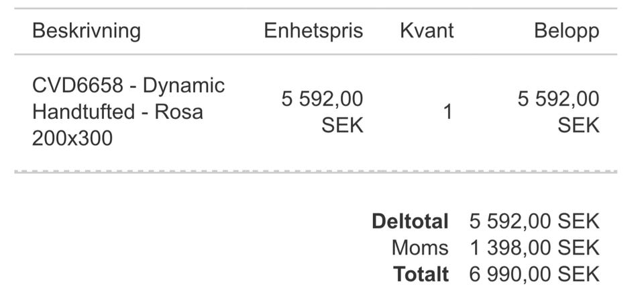Click the quantity value 1
This screenshot has height=299, width=644.
[x=447, y=112]
